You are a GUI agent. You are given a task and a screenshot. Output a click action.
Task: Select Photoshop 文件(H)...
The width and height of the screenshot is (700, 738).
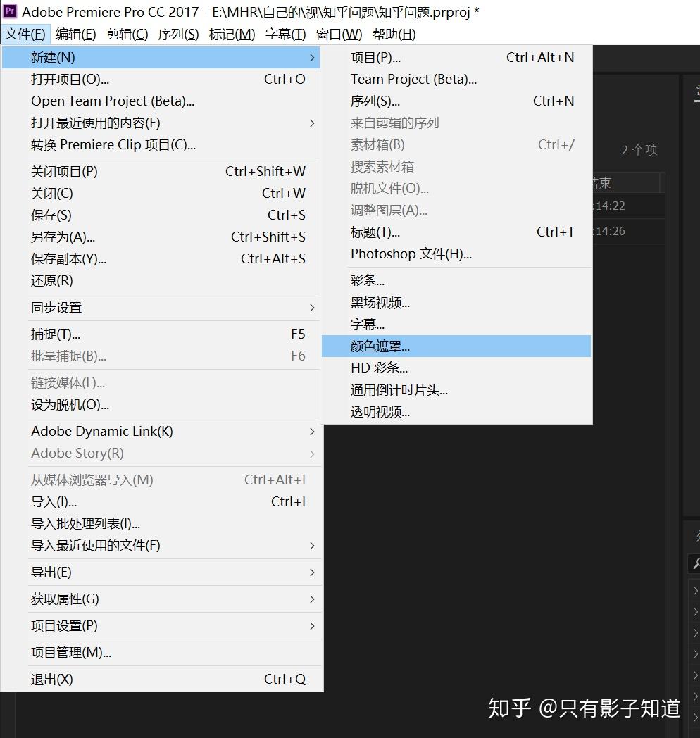tap(456, 254)
